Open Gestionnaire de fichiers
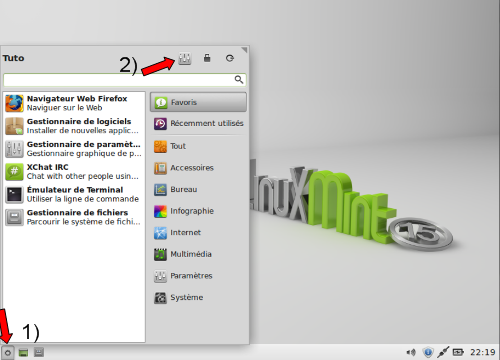 pos(74,217)
